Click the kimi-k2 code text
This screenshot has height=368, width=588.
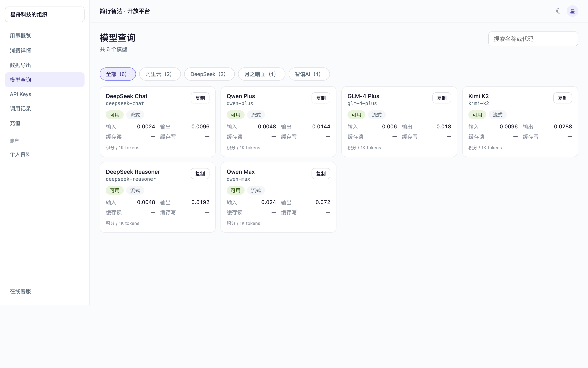tap(479, 103)
